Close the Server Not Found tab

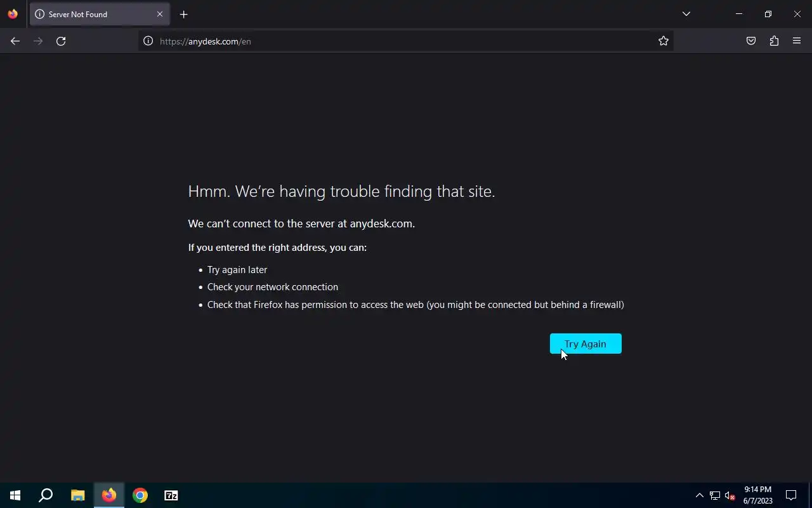tap(160, 14)
